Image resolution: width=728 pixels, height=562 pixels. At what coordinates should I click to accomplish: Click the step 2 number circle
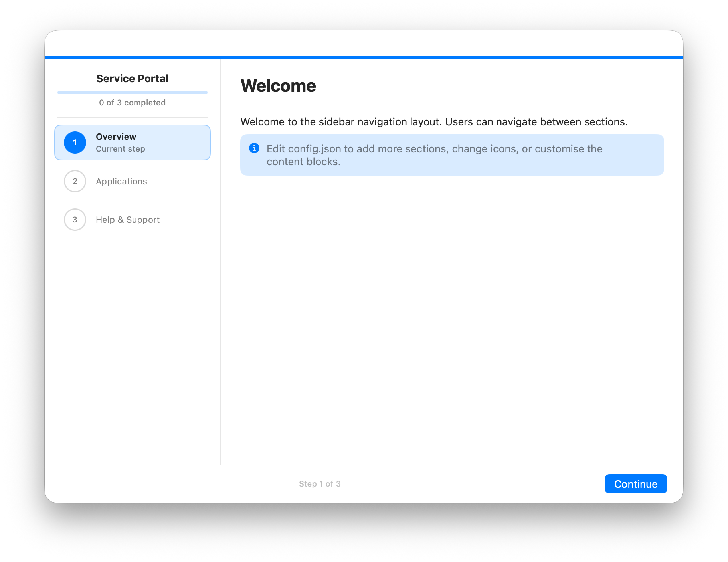[75, 181]
